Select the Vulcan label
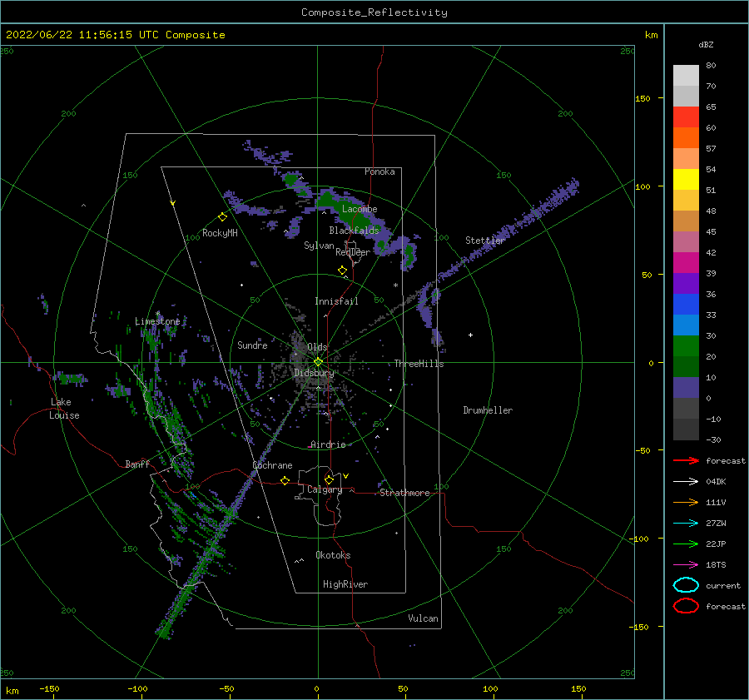Screen dimensions: 749x700 coord(423,618)
